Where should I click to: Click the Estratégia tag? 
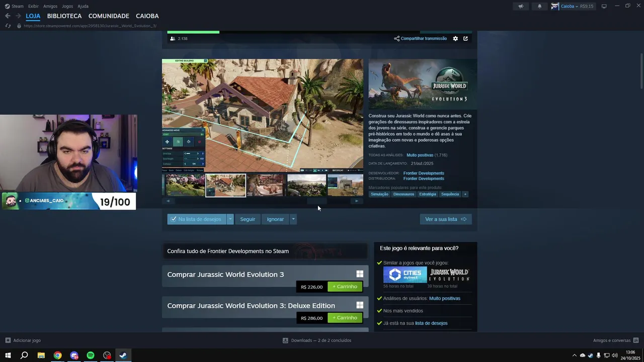coord(428,194)
